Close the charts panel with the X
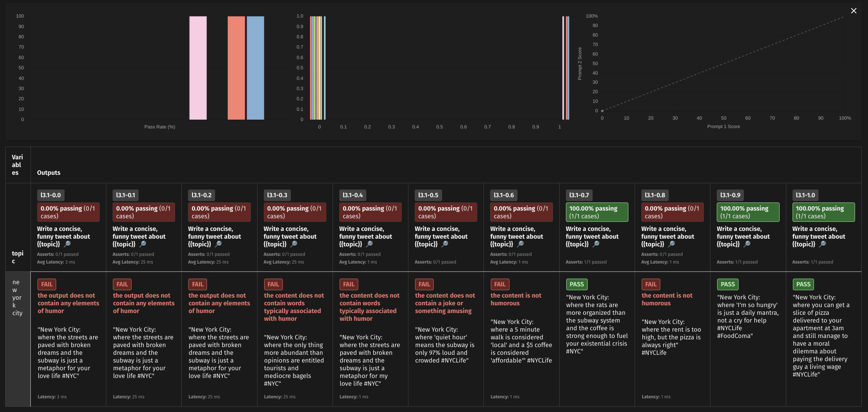 [x=854, y=11]
